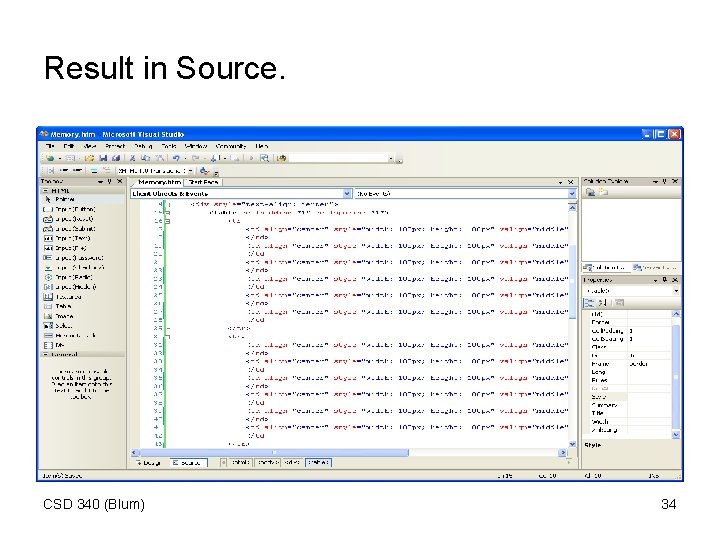
Task: Click the Properties grid scrollbar up arrow
Action: pyautogui.click(x=676, y=314)
